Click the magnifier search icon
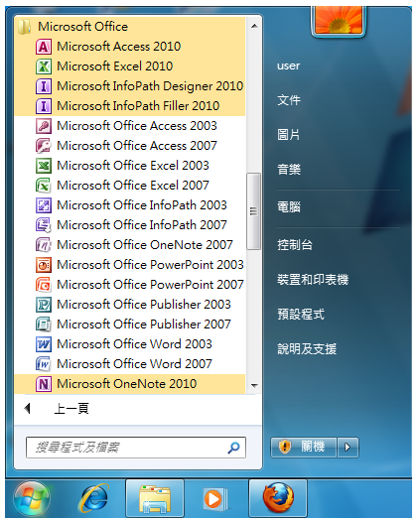 (x=233, y=448)
